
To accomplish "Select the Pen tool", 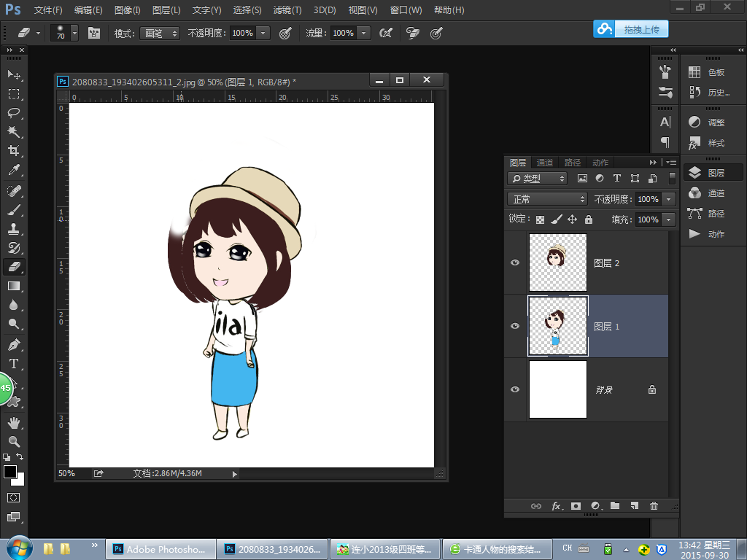I will (x=14, y=345).
